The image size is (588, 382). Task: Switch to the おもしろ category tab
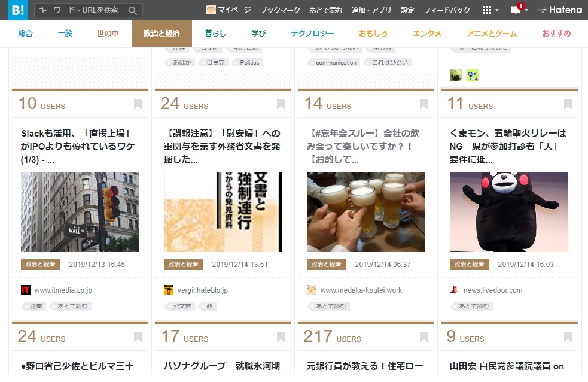(373, 34)
